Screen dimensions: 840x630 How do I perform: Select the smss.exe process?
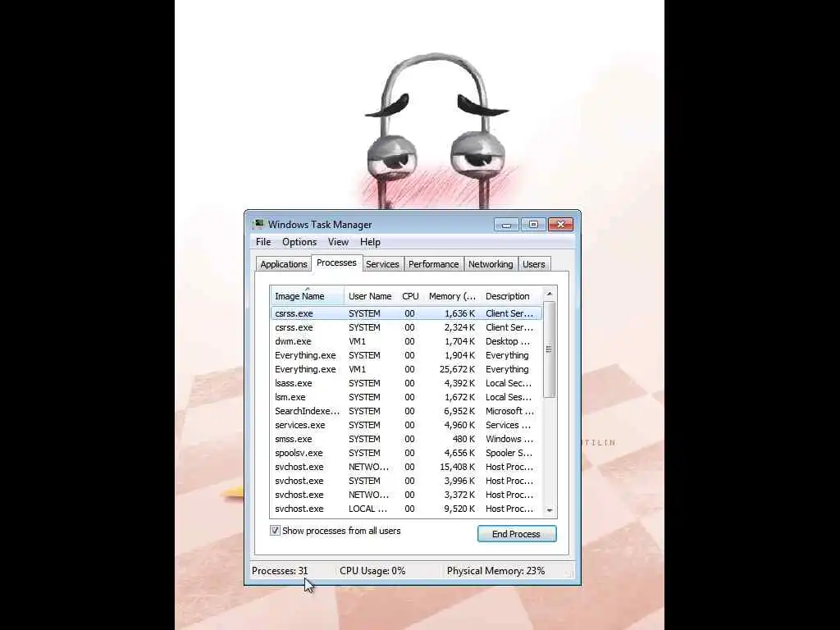tap(406, 439)
